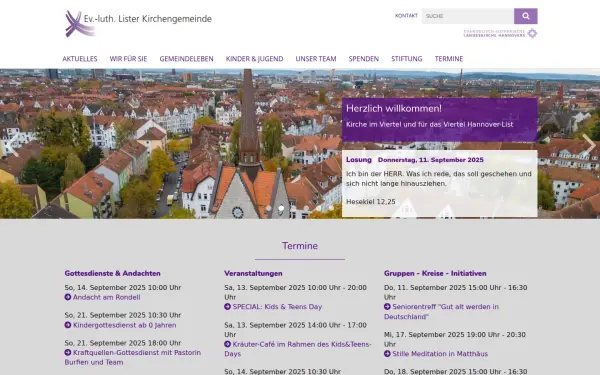The image size is (600, 375).
Task: Click the Gruppen - Kreise - Initiativen heading
Action: [435, 273]
